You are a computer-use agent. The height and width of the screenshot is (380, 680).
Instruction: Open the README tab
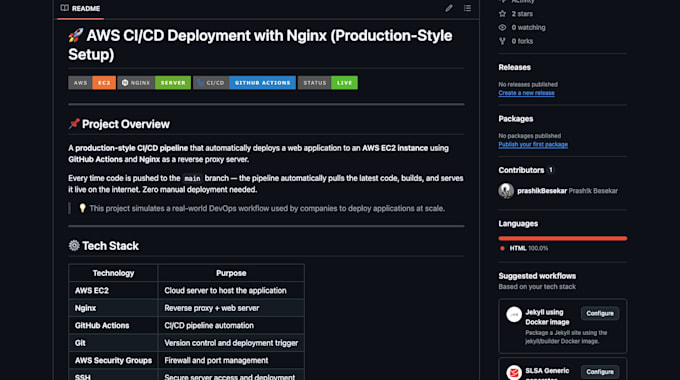click(x=81, y=8)
